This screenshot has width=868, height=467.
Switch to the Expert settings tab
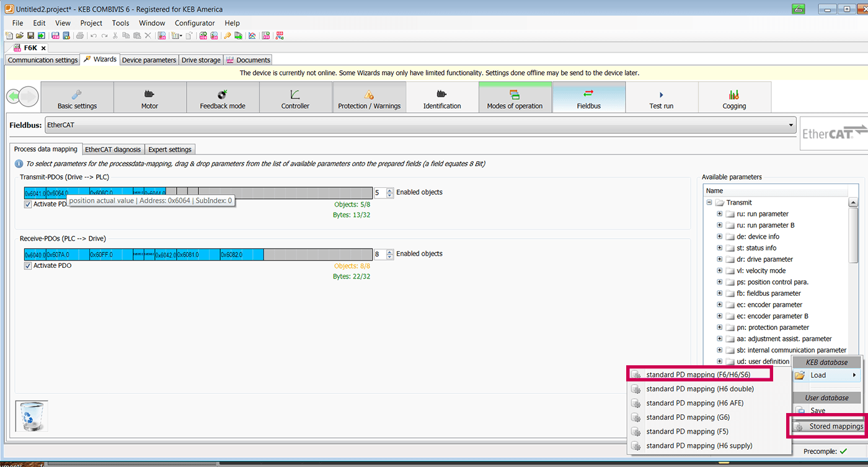pyautogui.click(x=170, y=149)
